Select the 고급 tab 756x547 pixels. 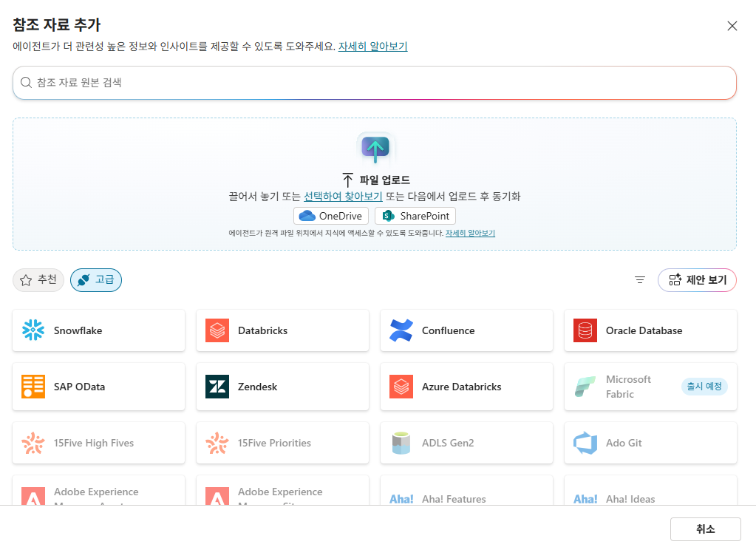(x=96, y=279)
